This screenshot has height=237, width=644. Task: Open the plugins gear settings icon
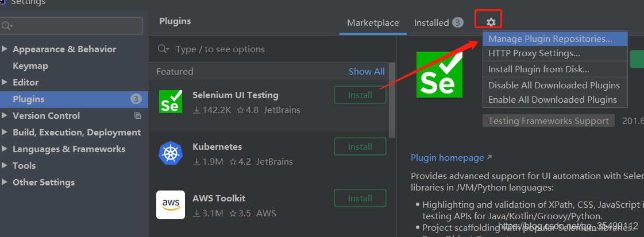(491, 22)
